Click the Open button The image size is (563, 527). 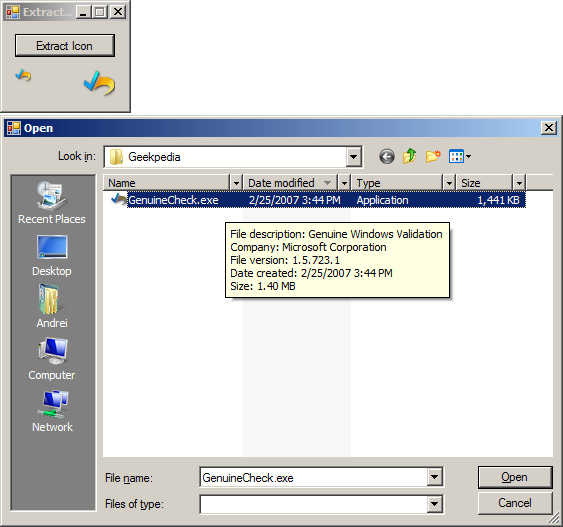(x=515, y=477)
